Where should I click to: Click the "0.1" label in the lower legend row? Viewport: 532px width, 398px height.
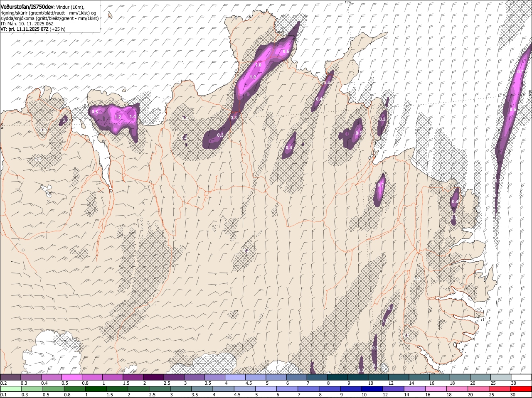pos(3,395)
